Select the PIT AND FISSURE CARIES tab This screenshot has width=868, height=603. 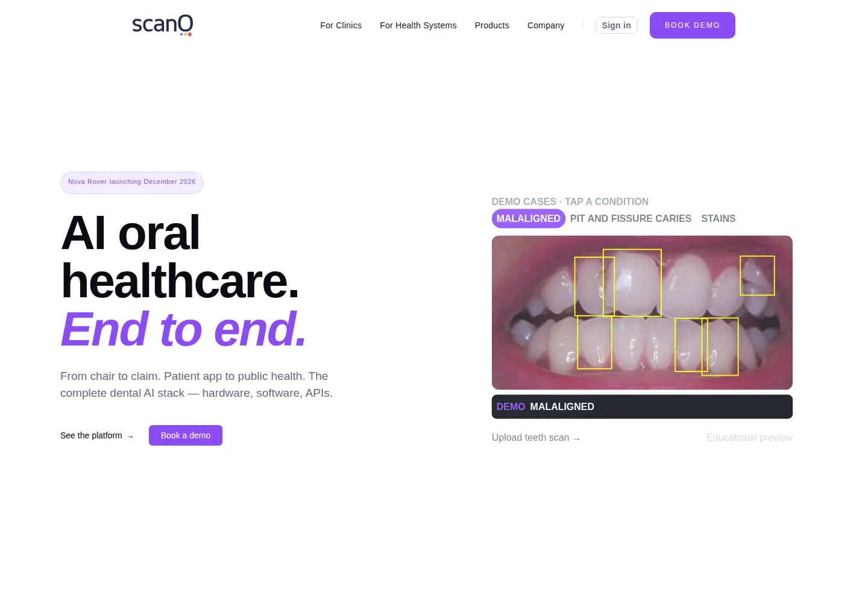pyautogui.click(x=631, y=218)
